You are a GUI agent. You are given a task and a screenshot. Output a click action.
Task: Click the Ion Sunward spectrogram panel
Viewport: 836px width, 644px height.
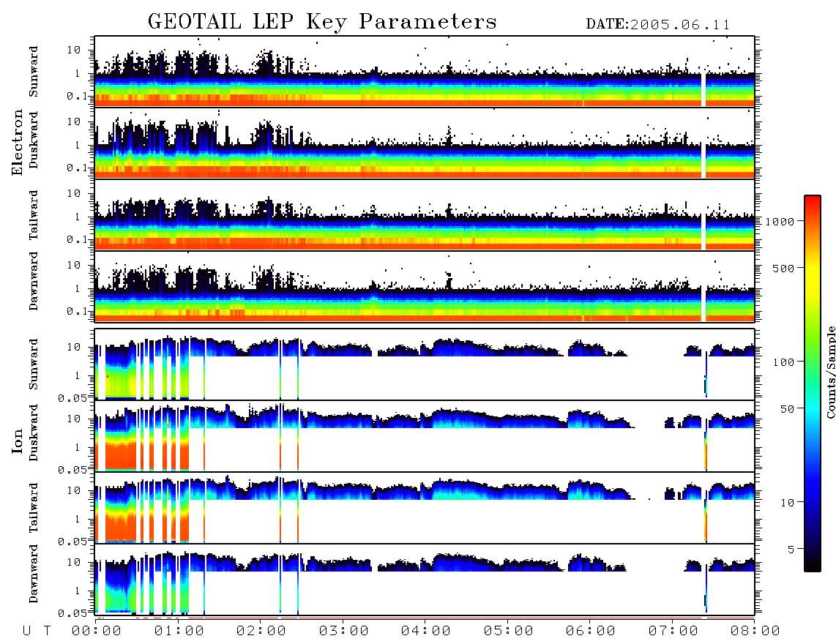click(x=425, y=364)
